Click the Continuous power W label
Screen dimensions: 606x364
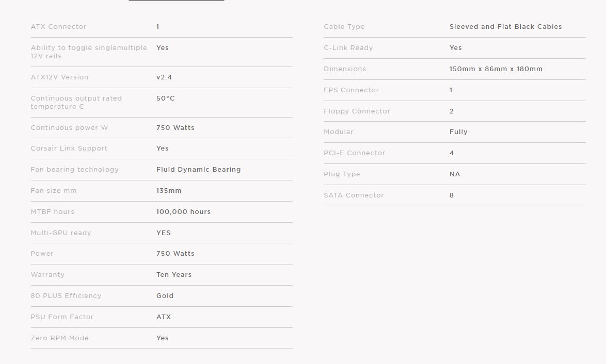pyautogui.click(x=69, y=128)
